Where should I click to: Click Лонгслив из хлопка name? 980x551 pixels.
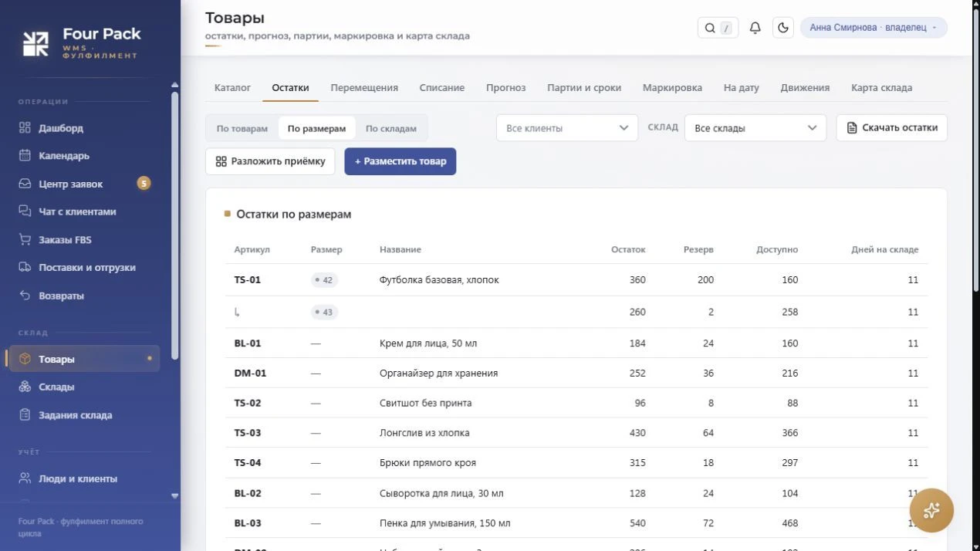[x=424, y=433]
